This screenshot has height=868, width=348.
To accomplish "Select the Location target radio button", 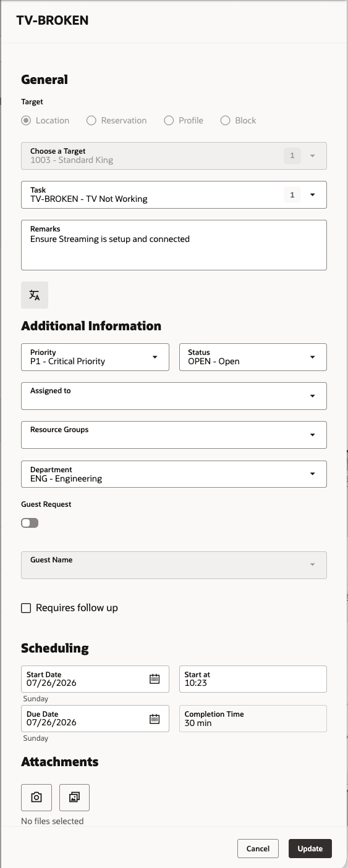I will tap(26, 120).
